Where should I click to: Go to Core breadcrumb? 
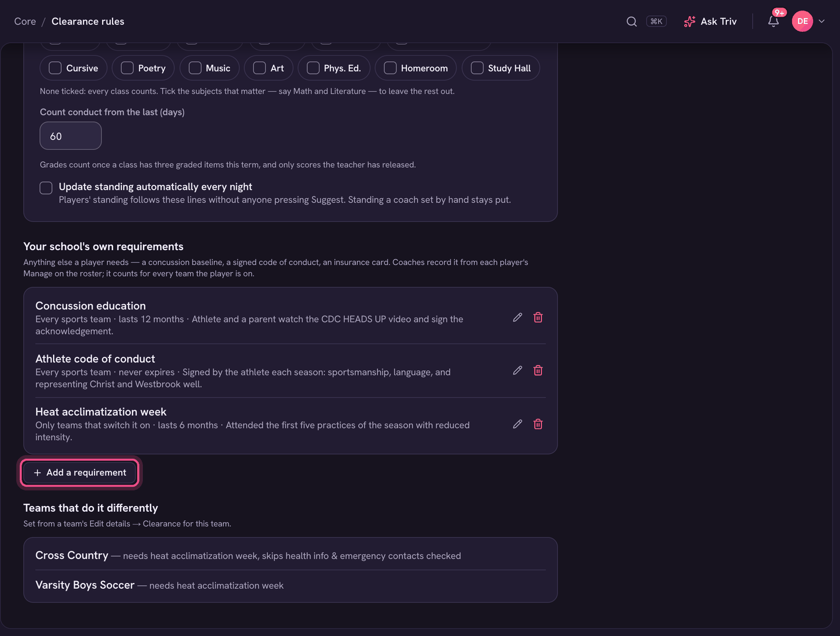25,22
